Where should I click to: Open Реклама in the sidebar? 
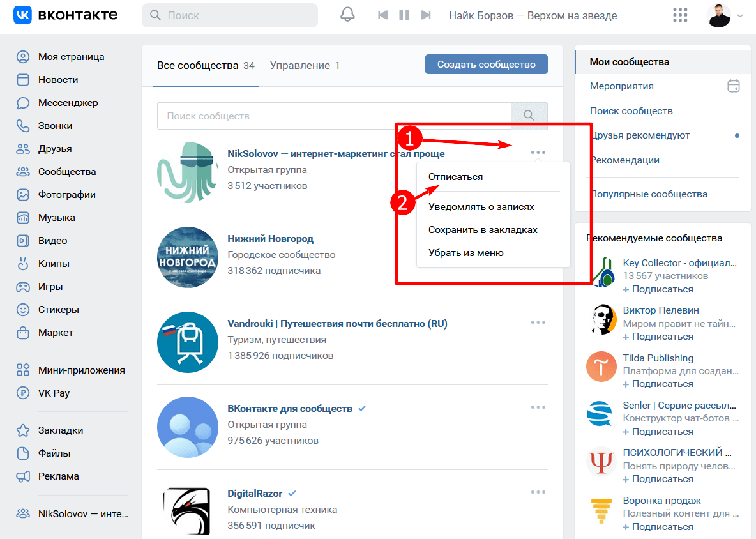(x=58, y=476)
